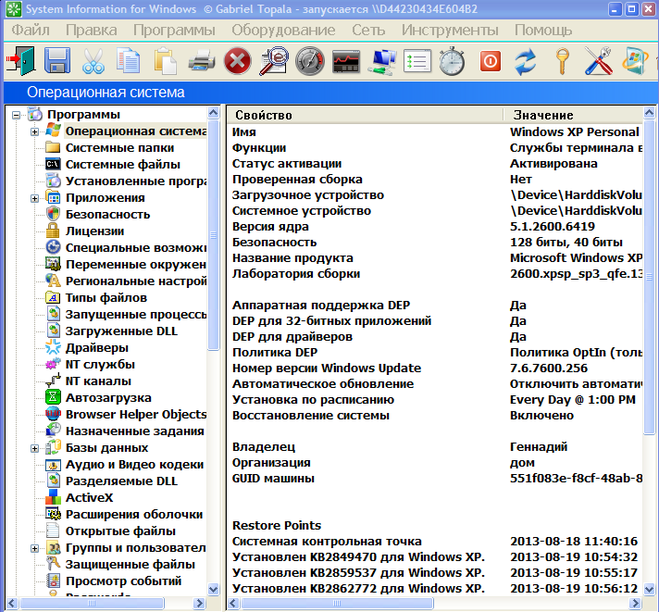The width and height of the screenshot is (659, 612).
Task: Open the Правка menu
Action: tap(91, 30)
